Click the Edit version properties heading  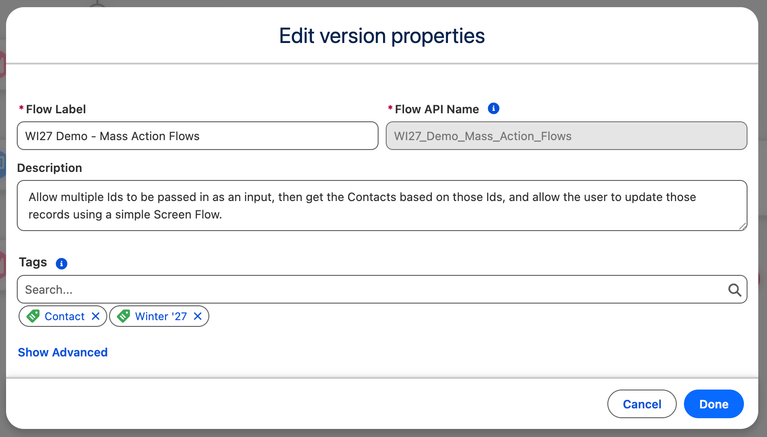pyautogui.click(x=382, y=36)
